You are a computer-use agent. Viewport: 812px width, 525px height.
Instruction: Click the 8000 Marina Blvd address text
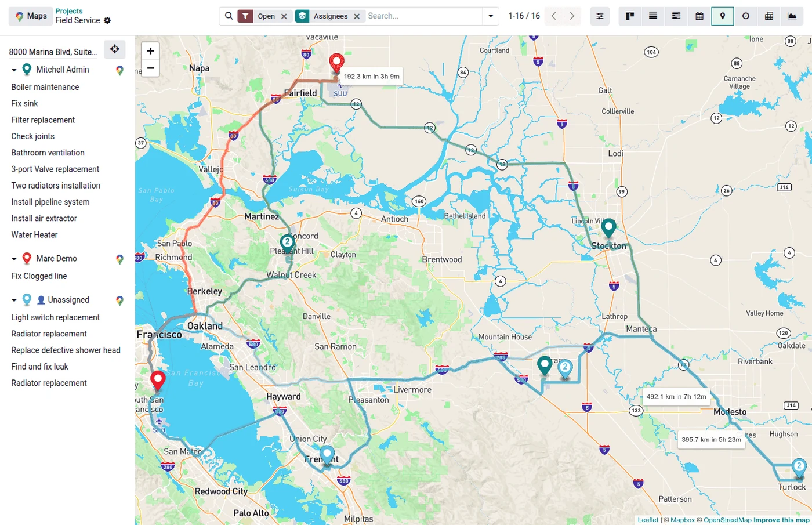(x=53, y=52)
